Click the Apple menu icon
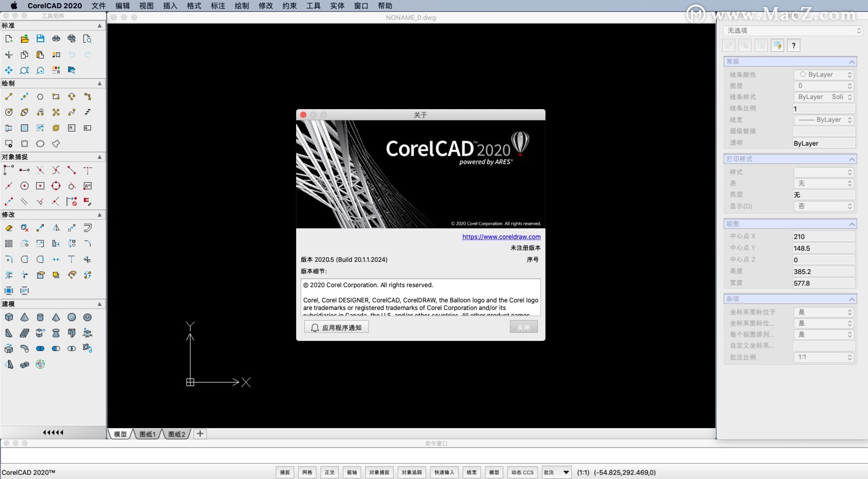The width and height of the screenshot is (868, 479). pos(14,6)
